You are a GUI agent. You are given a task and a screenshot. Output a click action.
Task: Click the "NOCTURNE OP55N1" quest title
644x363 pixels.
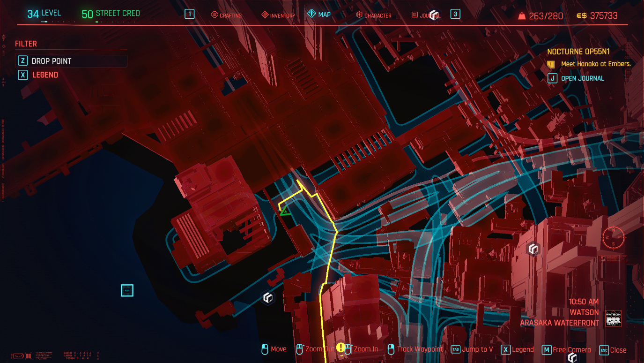pyautogui.click(x=578, y=52)
